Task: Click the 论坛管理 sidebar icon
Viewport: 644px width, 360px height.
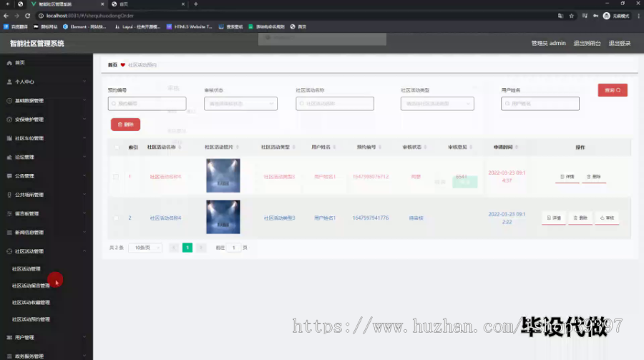Action: pos(9,157)
